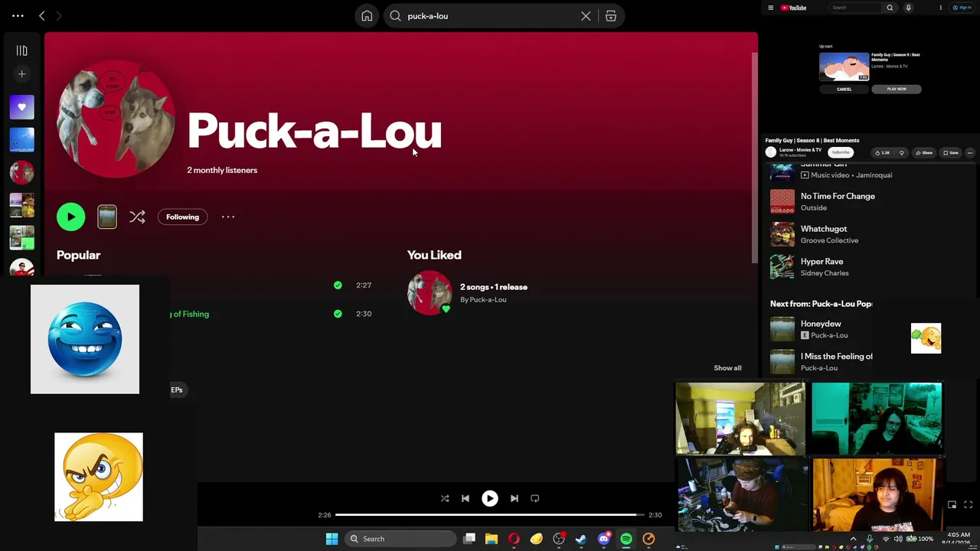Open Browse from the search bar
Viewport: 980px width, 551px height.
(611, 16)
